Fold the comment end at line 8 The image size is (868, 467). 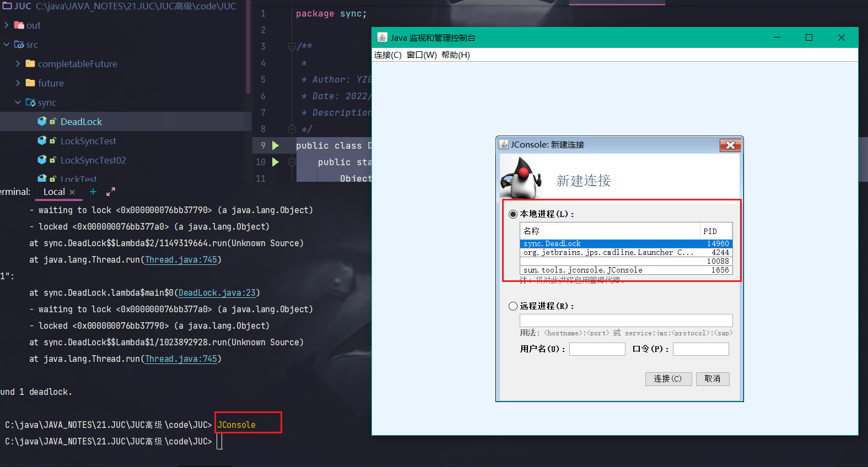(x=292, y=129)
